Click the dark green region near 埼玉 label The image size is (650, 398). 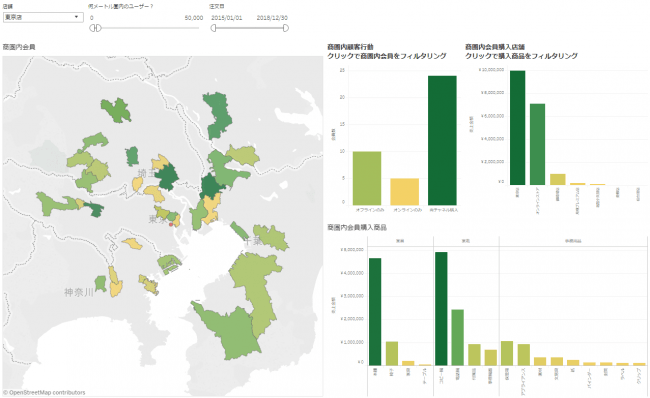tap(167, 177)
